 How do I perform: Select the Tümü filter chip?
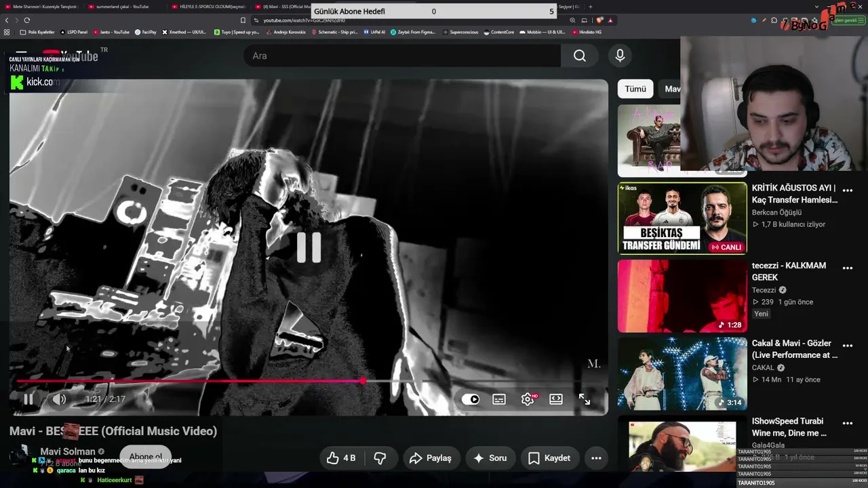[x=635, y=89]
